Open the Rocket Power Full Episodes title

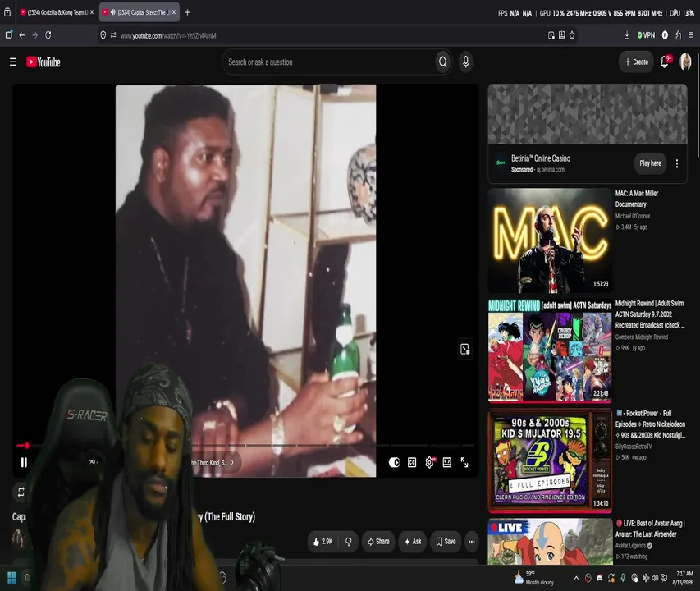[651, 424]
